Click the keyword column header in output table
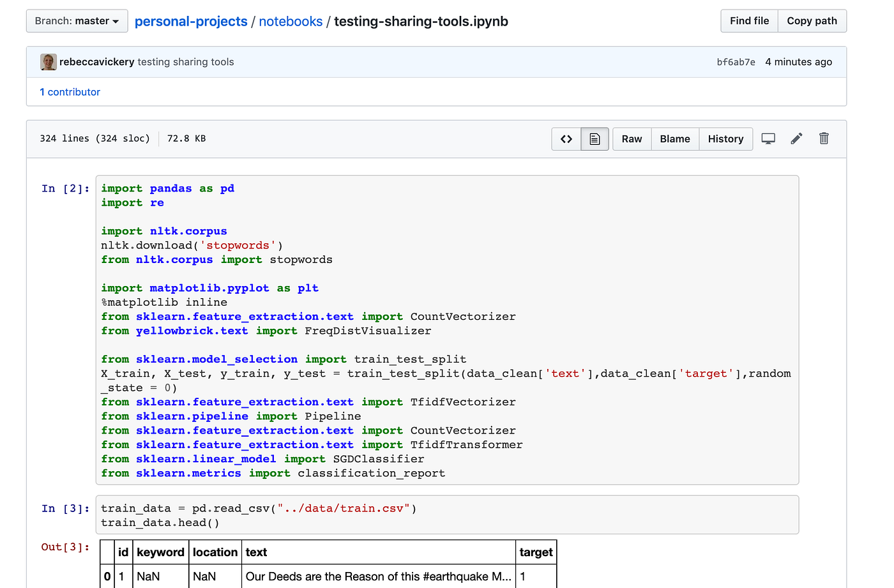Image resolution: width=894 pixels, height=588 pixels. point(160,552)
